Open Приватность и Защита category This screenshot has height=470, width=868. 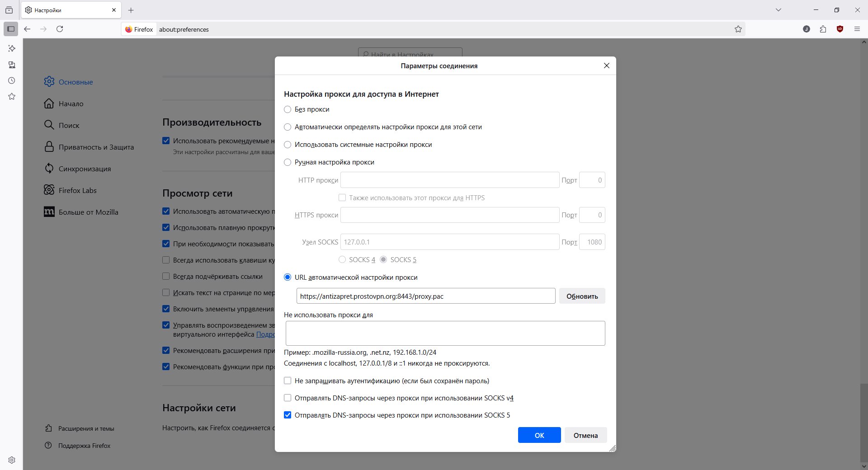click(x=89, y=147)
